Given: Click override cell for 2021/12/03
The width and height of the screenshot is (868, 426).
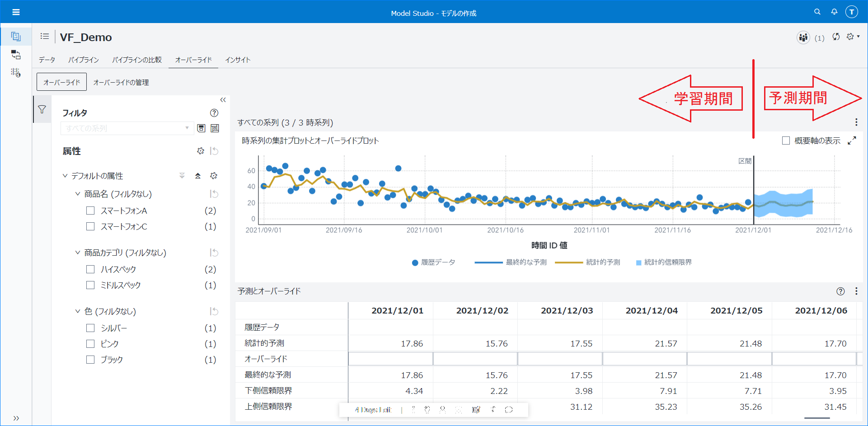Looking at the screenshot, I should point(560,359).
